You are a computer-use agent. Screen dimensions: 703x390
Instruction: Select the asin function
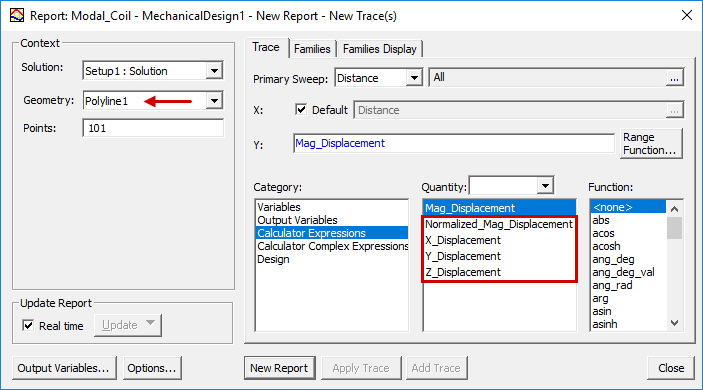pos(602,311)
